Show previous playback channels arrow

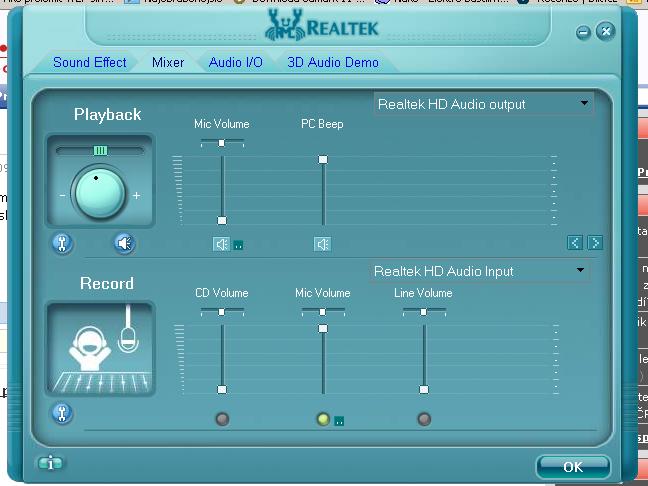tap(575, 243)
